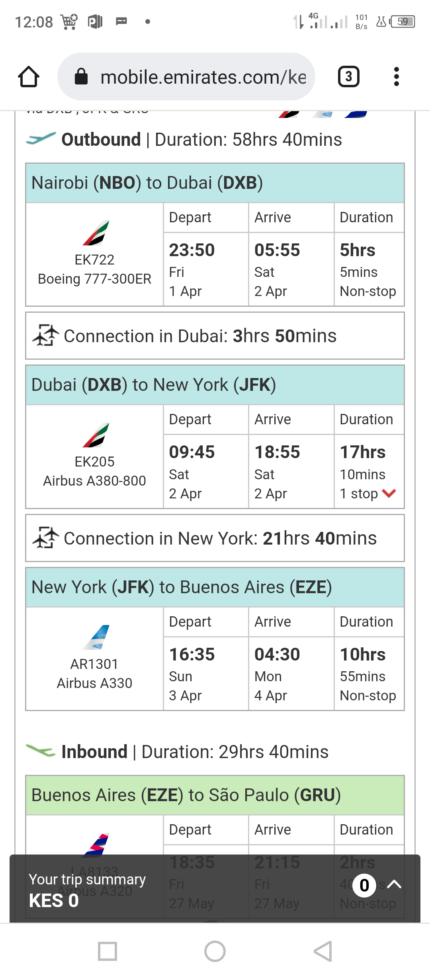Tap the Emirates logo for flight EK722
The height and width of the screenshot is (980, 430).
(96, 233)
